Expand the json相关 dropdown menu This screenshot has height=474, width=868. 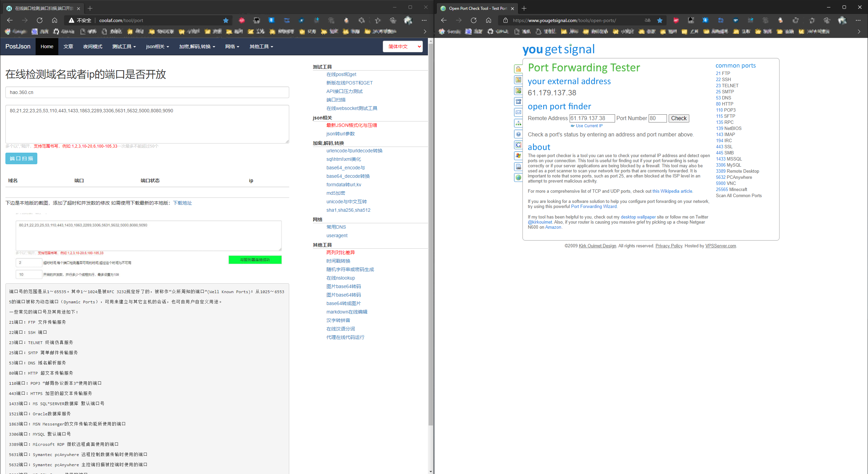click(x=157, y=46)
